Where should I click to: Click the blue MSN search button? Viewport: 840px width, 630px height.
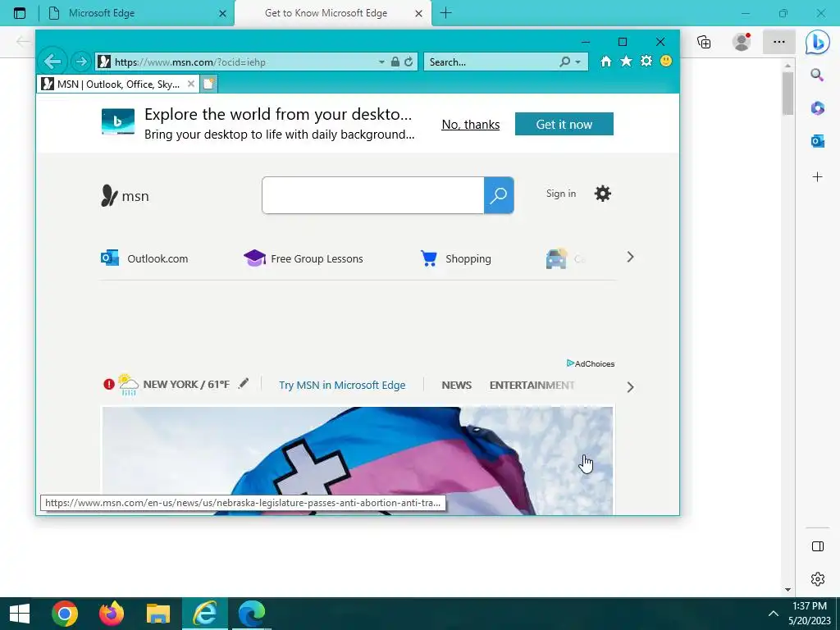pos(499,195)
